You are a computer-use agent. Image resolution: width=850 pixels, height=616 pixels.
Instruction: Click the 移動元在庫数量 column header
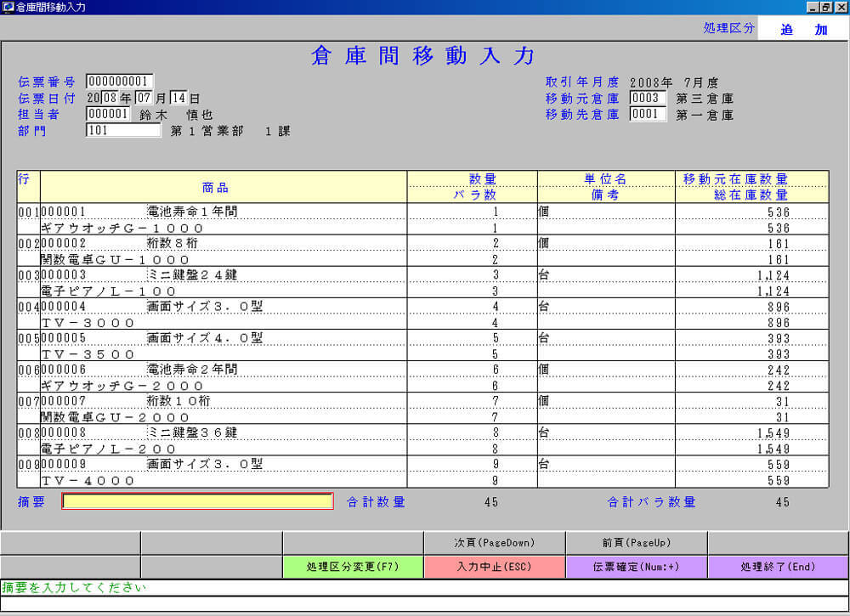(735, 178)
